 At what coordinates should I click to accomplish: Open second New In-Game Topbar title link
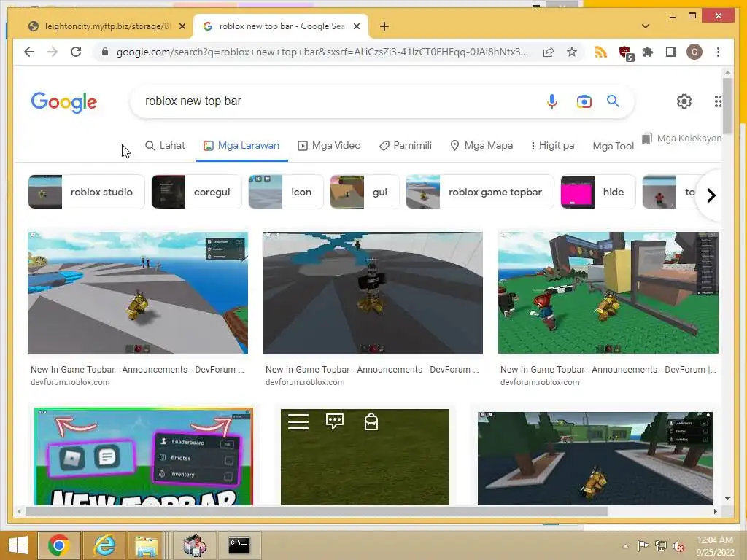(x=372, y=370)
